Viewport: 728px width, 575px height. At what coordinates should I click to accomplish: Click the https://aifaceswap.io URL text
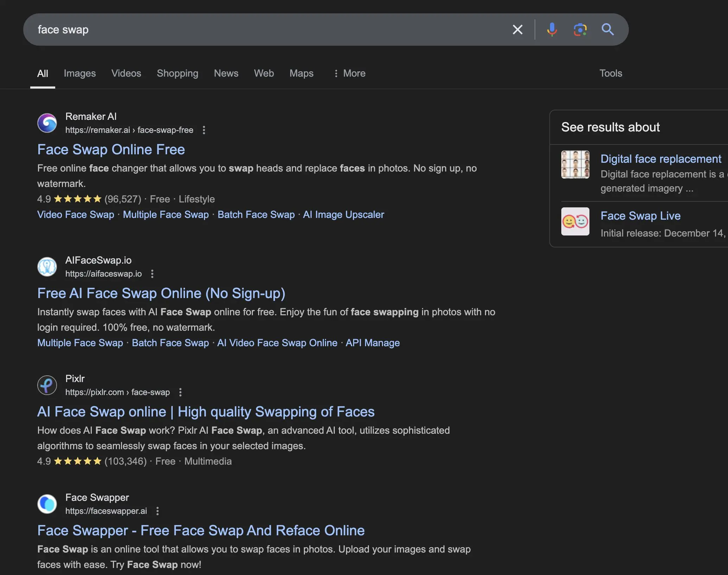tap(104, 274)
